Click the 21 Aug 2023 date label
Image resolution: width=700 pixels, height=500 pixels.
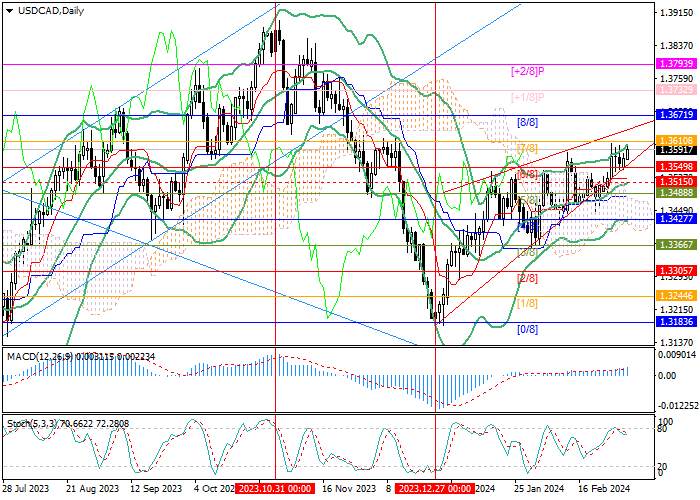(92, 488)
